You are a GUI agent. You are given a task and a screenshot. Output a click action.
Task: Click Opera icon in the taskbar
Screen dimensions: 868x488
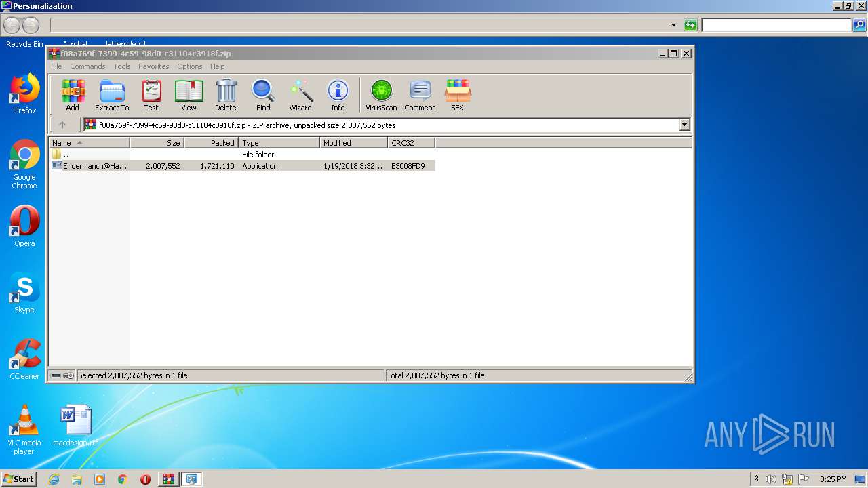click(145, 479)
